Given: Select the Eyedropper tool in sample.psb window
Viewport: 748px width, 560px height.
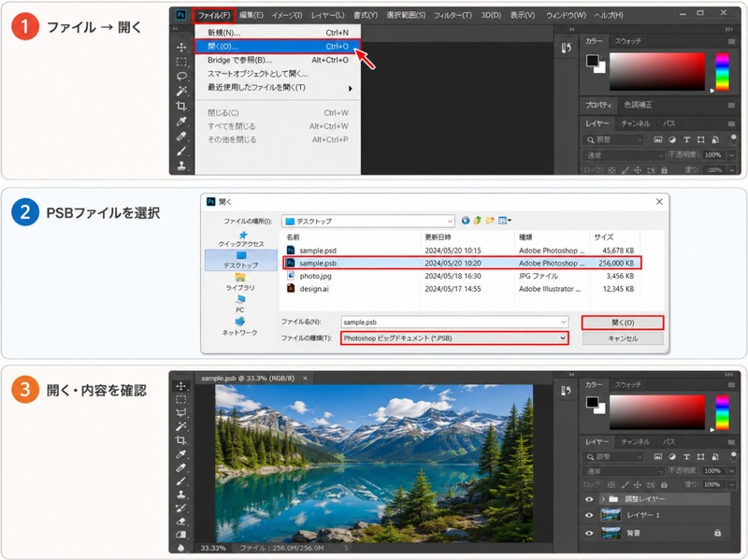Looking at the screenshot, I should [x=180, y=453].
